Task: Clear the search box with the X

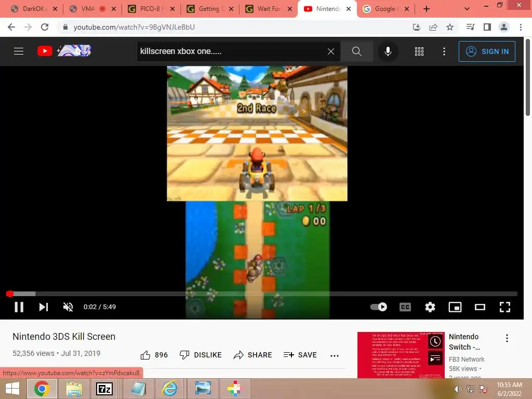Action: coord(331,51)
